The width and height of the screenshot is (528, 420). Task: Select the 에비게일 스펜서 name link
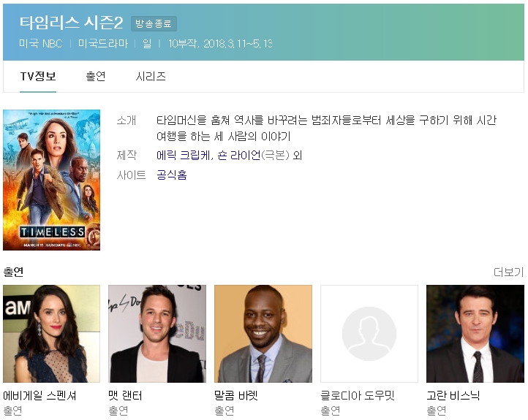tap(40, 396)
